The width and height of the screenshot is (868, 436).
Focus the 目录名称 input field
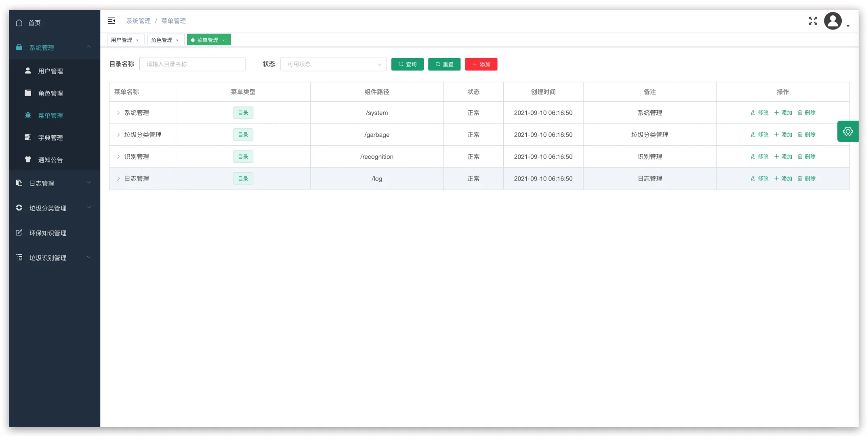[x=192, y=64]
